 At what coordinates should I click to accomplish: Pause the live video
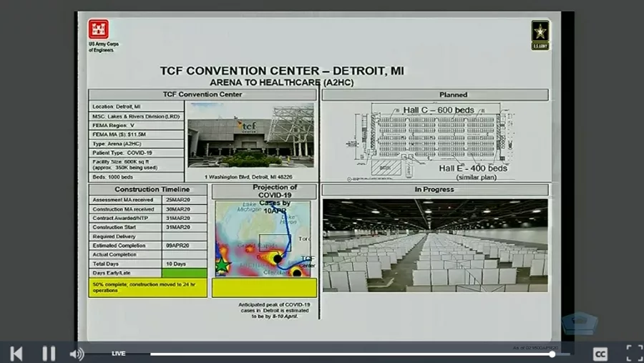point(49,354)
